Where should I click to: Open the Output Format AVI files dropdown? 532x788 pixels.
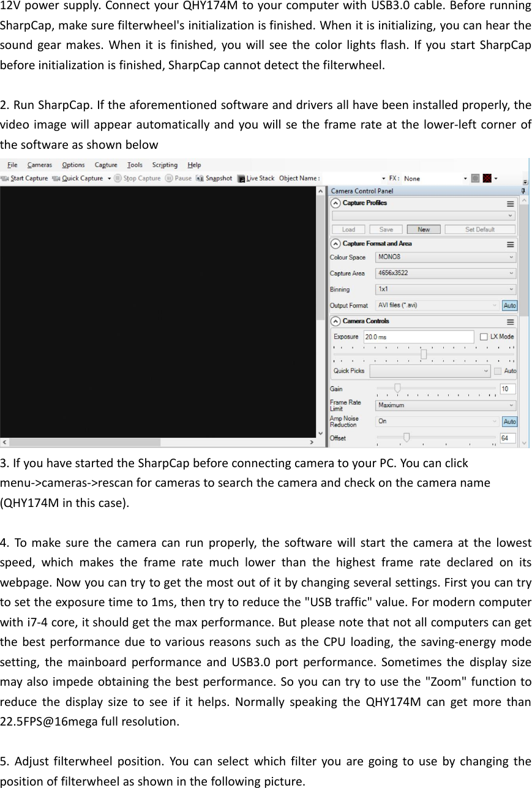[x=437, y=305]
